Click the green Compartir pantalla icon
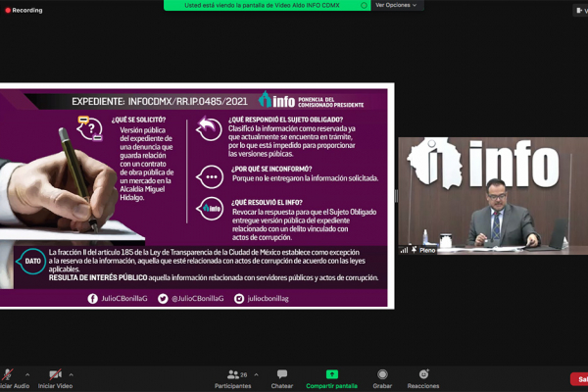 [x=332, y=374]
